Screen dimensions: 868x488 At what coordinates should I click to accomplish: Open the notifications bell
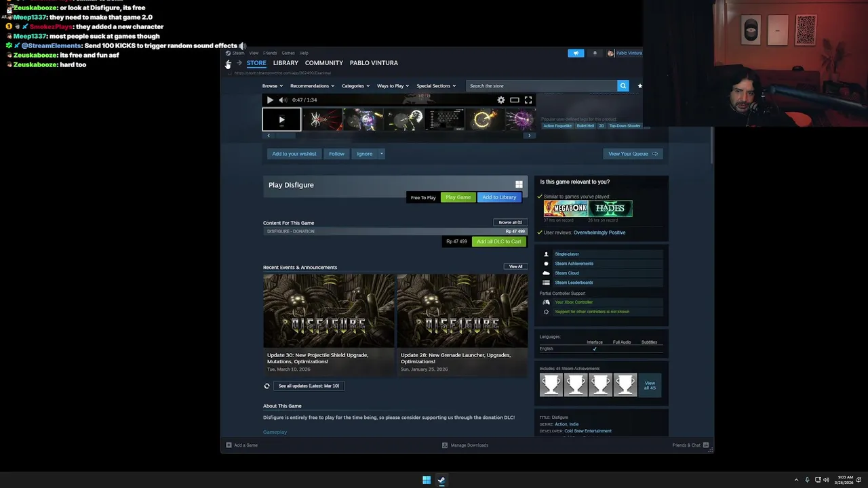pyautogui.click(x=595, y=53)
